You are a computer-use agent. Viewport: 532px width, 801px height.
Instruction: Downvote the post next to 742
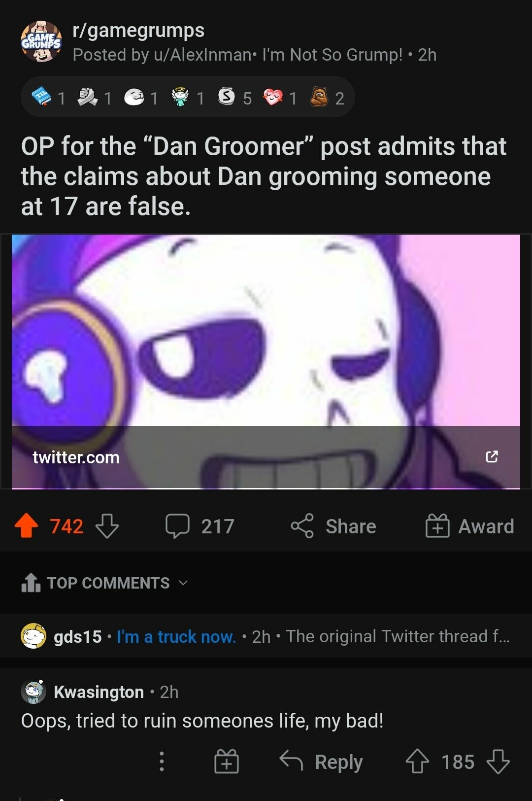coord(107,526)
